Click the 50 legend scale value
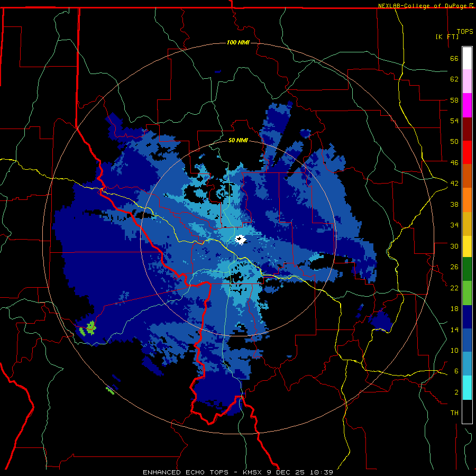476x476 pixels. [454, 141]
